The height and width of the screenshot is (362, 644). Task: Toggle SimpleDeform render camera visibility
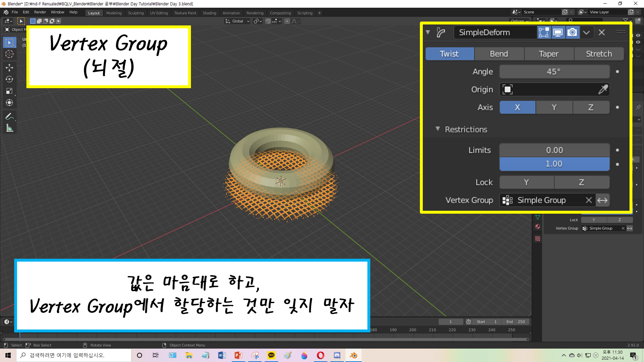[572, 32]
